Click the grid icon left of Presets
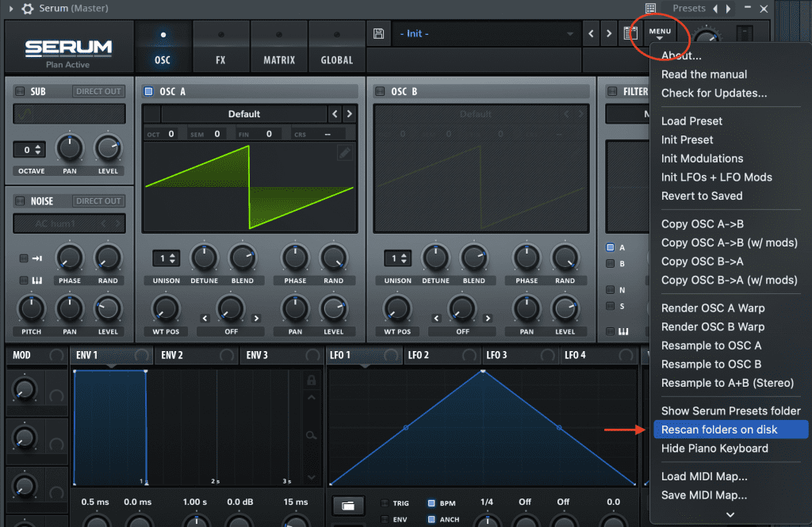Screen dimensions: 812x527 click(650, 8)
